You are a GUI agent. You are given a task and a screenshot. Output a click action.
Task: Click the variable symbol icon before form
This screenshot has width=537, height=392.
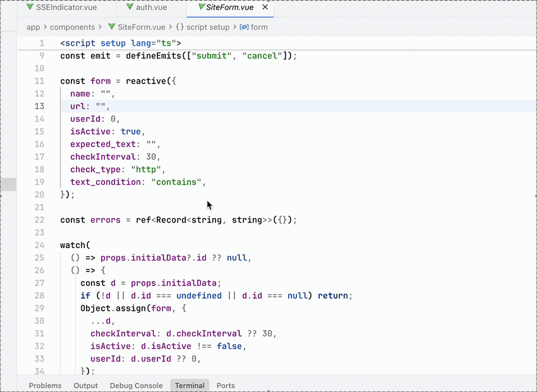click(x=244, y=27)
